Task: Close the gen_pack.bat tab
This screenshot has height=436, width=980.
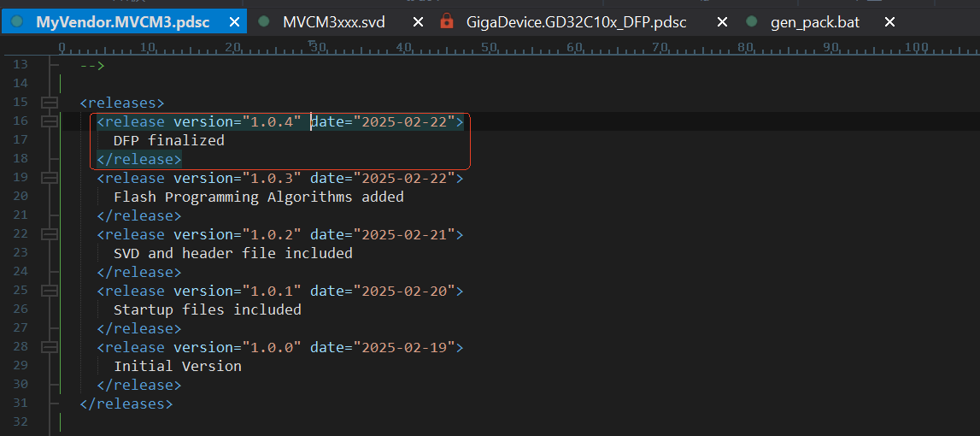Action: coord(890,21)
